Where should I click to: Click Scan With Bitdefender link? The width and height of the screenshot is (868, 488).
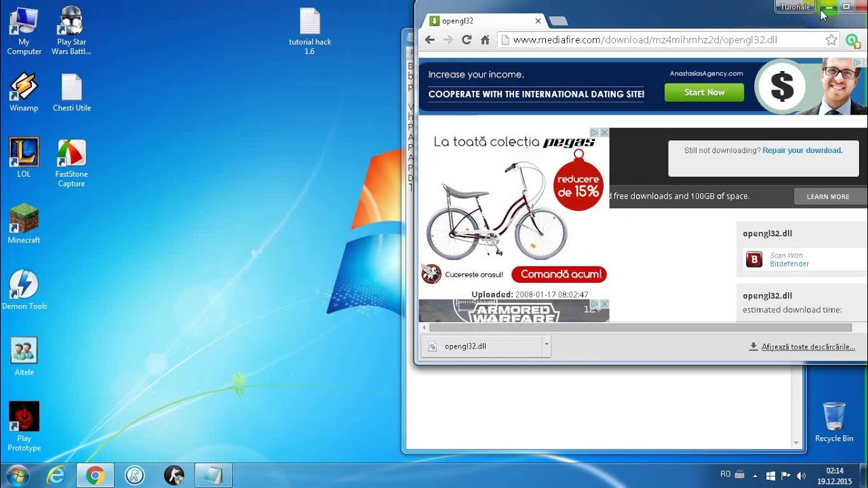click(789, 260)
